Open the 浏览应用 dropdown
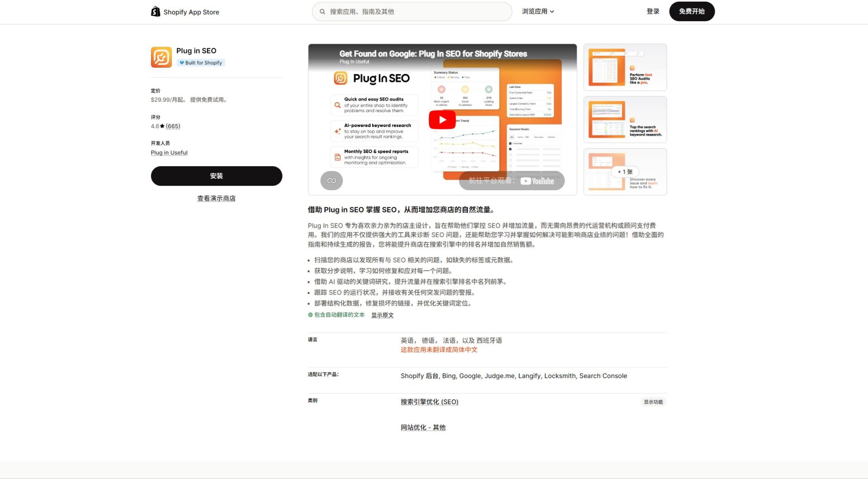Image resolution: width=868 pixels, height=479 pixels. click(x=538, y=11)
